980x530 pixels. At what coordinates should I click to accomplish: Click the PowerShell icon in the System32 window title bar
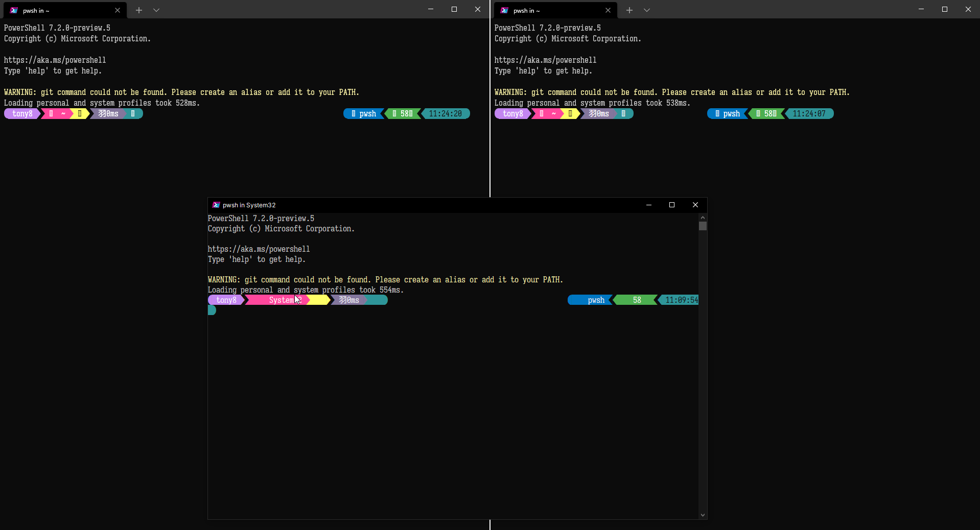pyautogui.click(x=216, y=205)
